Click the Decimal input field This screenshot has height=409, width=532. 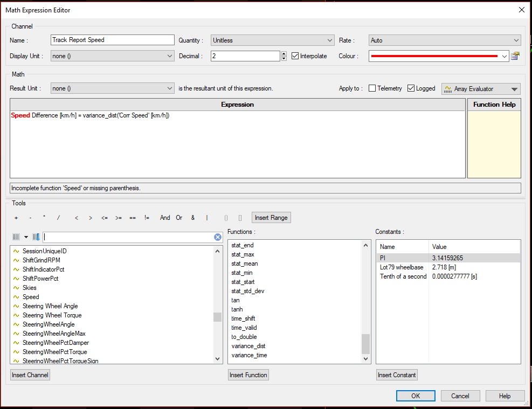point(246,56)
